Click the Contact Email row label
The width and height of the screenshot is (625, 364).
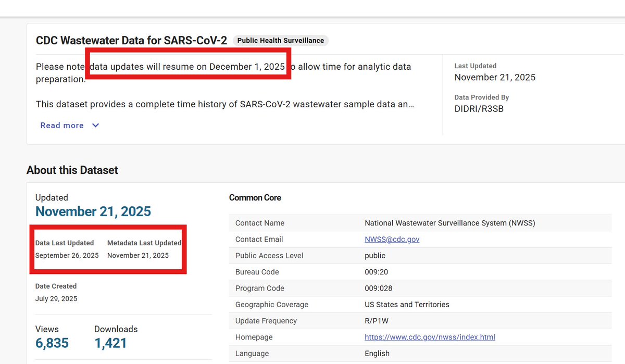coord(259,240)
